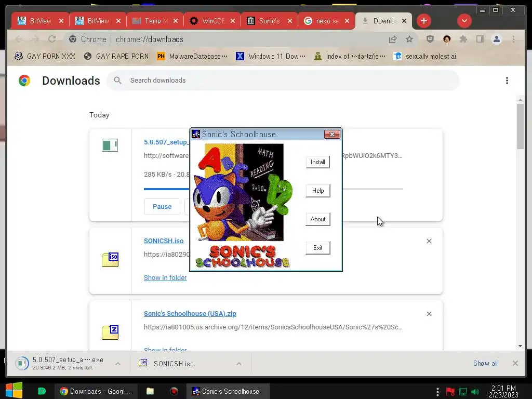Remove SONICSH.iso from downloads list
This screenshot has height=399, width=532.
(x=429, y=241)
